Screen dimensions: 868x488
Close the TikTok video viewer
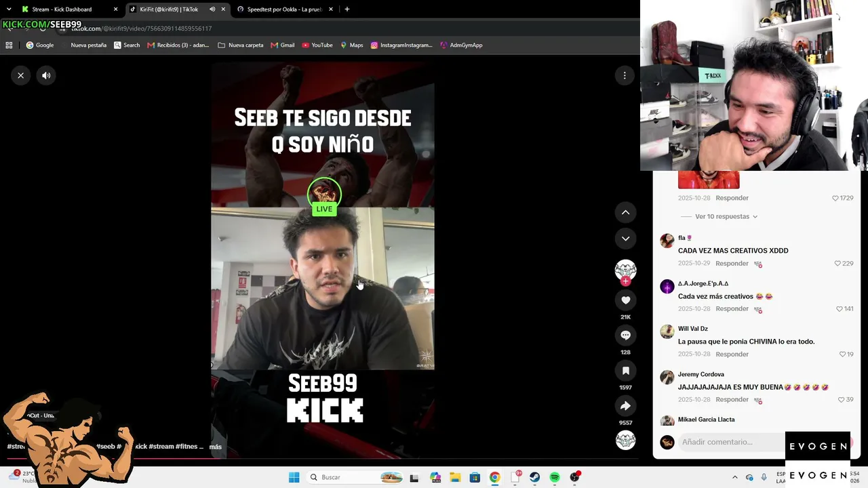pyautogui.click(x=21, y=75)
